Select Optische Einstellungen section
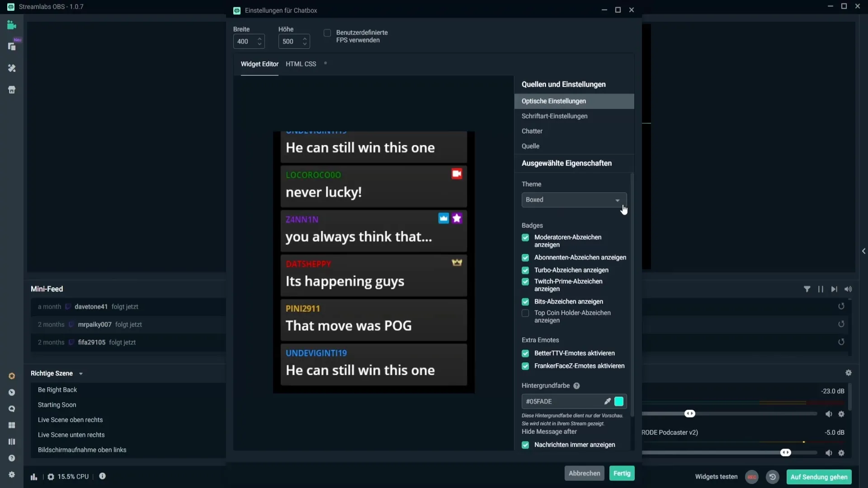The image size is (868, 488). click(x=574, y=101)
